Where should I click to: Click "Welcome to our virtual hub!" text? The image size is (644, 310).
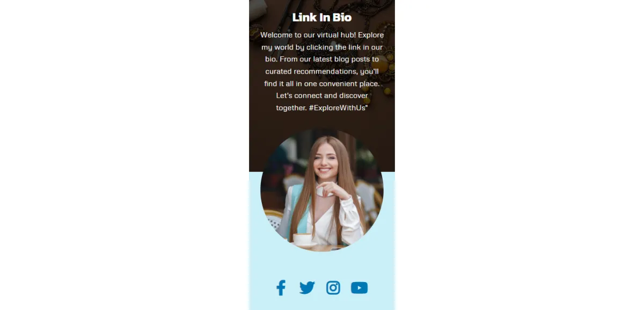coord(308,35)
